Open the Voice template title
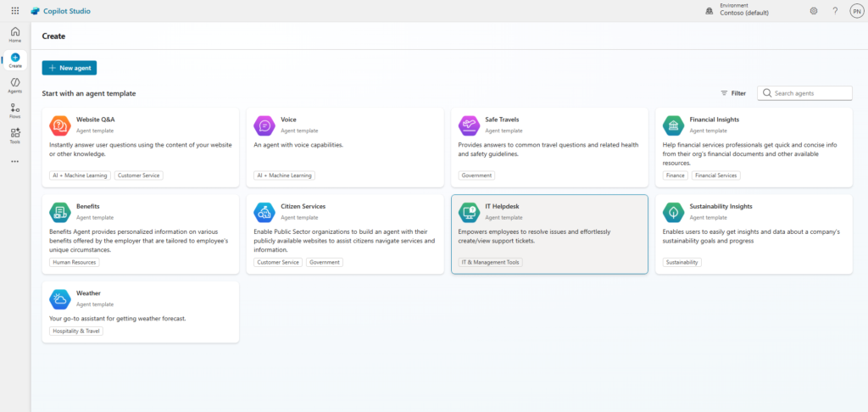 tap(288, 119)
